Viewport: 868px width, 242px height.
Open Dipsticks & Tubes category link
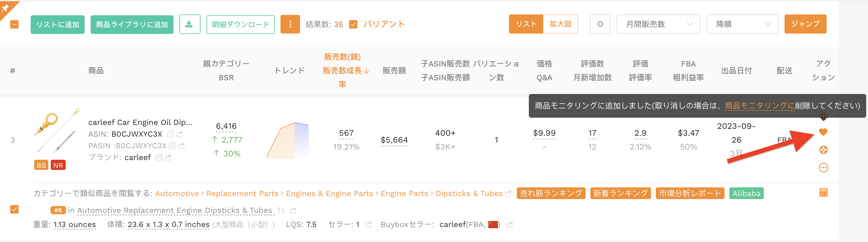point(469,193)
